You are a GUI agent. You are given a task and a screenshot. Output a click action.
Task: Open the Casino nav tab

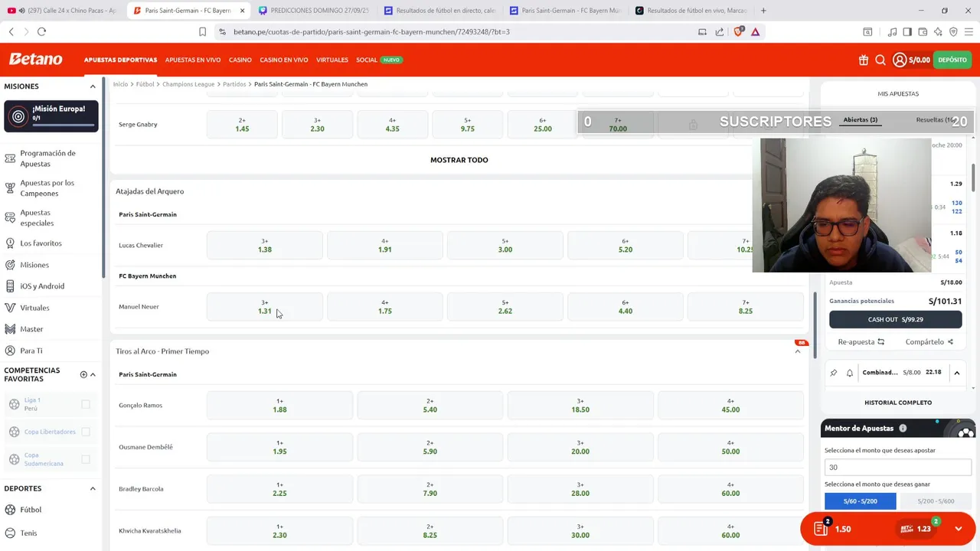[x=240, y=60]
